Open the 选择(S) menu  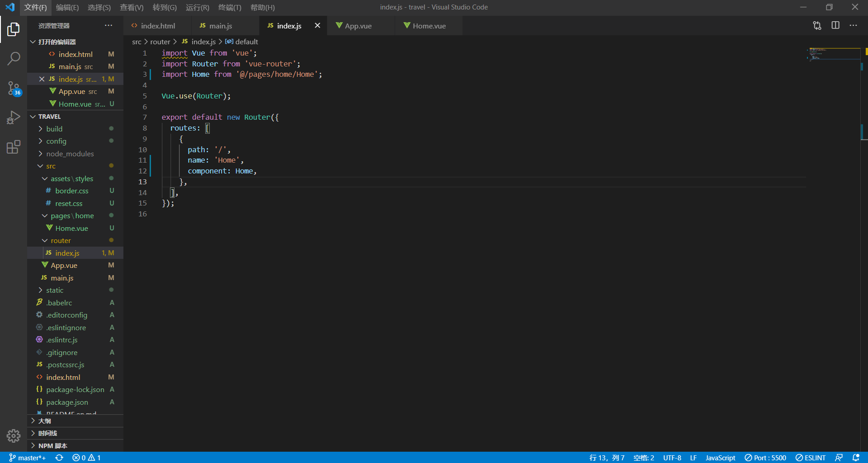tap(99, 7)
